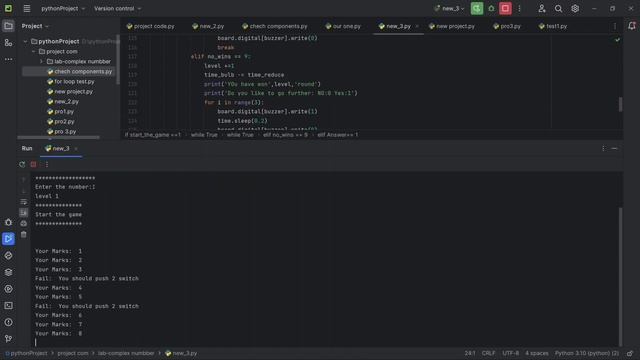Image resolution: width=640 pixels, height=360 pixels.
Task: Click CRLF line separator in status bar
Action: [x=488, y=353]
